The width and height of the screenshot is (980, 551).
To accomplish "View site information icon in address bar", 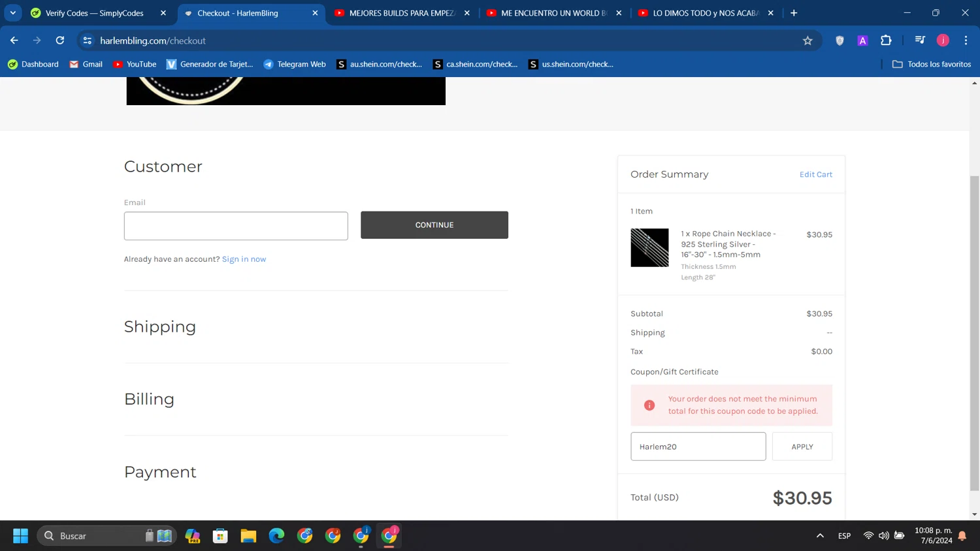I will tap(88, 40).
